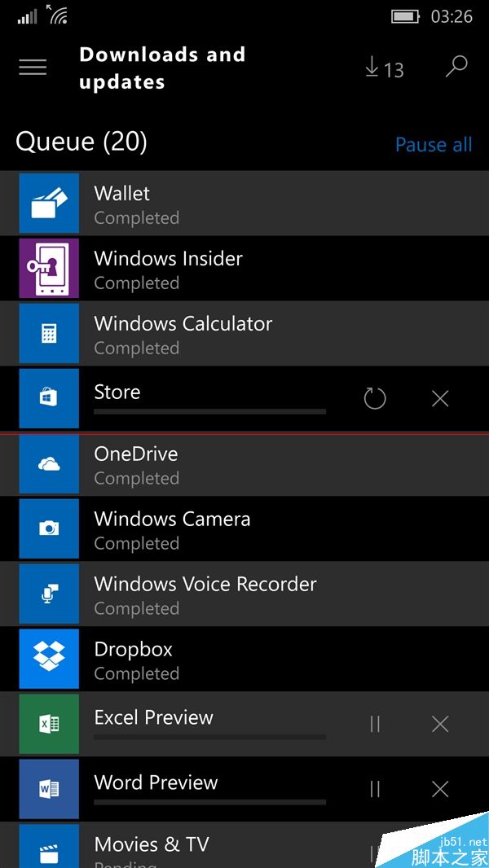The height and width of the screenshot is (868, 489).
Task: Tap the OneDrive cloud icon
Action: (x=49, y=464)
